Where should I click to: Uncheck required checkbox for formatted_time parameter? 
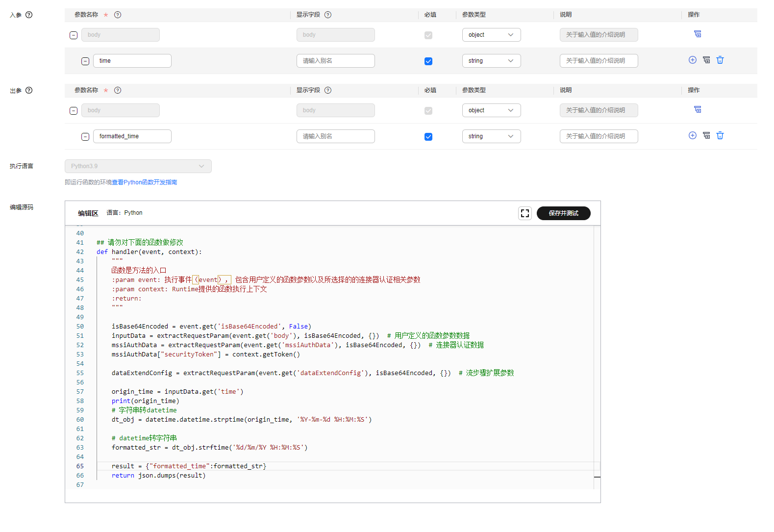(428, 137)
